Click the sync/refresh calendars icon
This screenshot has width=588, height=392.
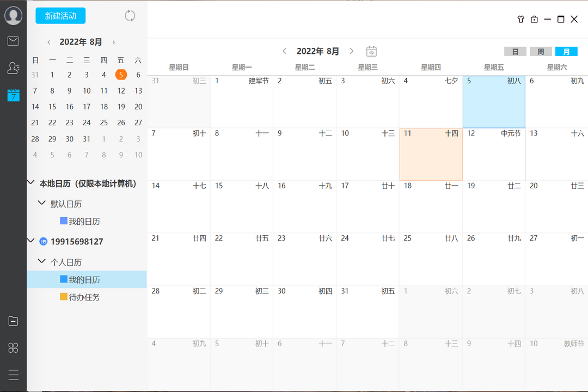pos(130,15)
